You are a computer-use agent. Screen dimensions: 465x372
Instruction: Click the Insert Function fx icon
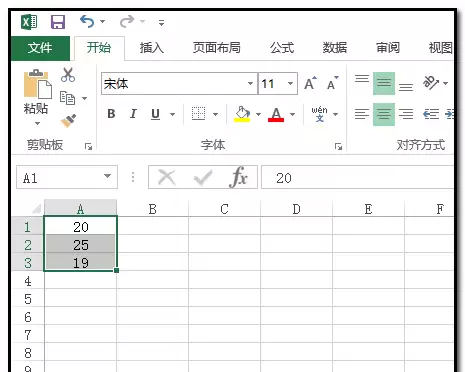coord(239,177)
